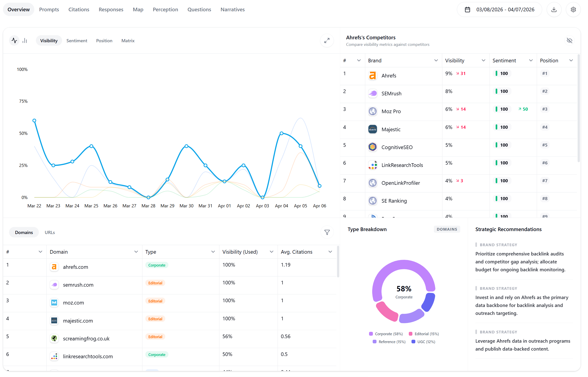Open Brand column dropdown in competitors table
This screenshot has height=377, width=588.
click(x=436, y=61)
